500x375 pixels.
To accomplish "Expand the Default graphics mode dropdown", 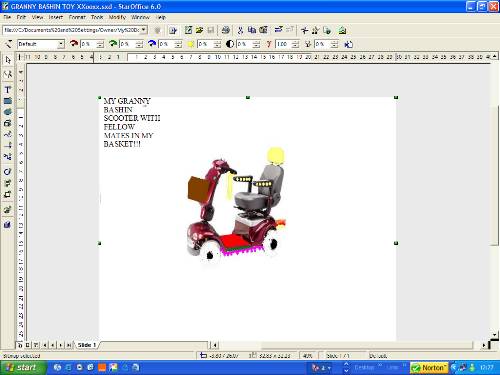I will pyautogui.click(x=61, y=44).
